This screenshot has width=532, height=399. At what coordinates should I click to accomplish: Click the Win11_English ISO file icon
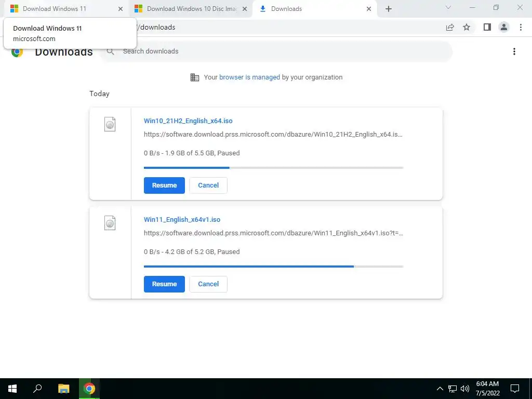pyautogui.click(x=110, y=223)
